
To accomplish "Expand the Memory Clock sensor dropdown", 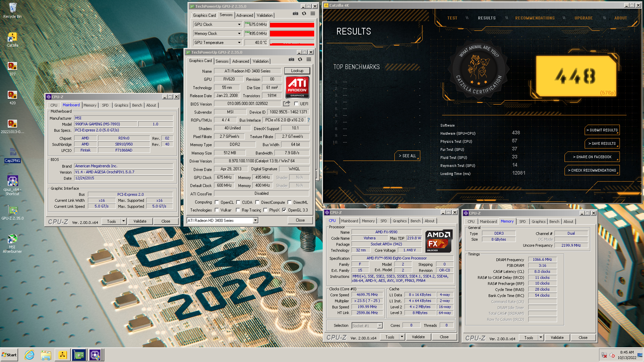I will click(x=239, y=34).
